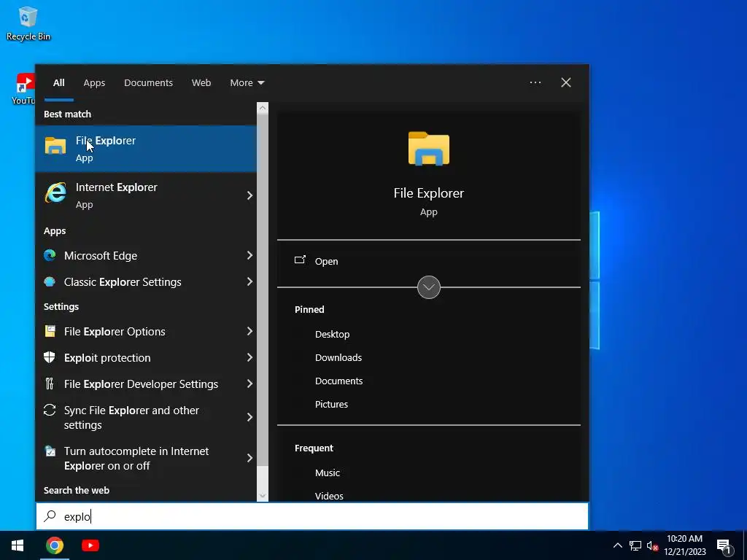Expand File Explorer Developer Settings arrow

[x=249, y=384]
